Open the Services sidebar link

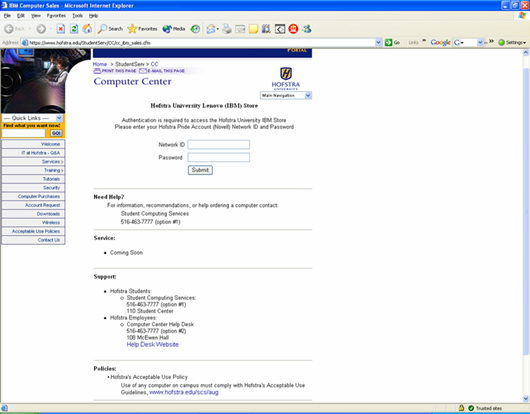33,162
